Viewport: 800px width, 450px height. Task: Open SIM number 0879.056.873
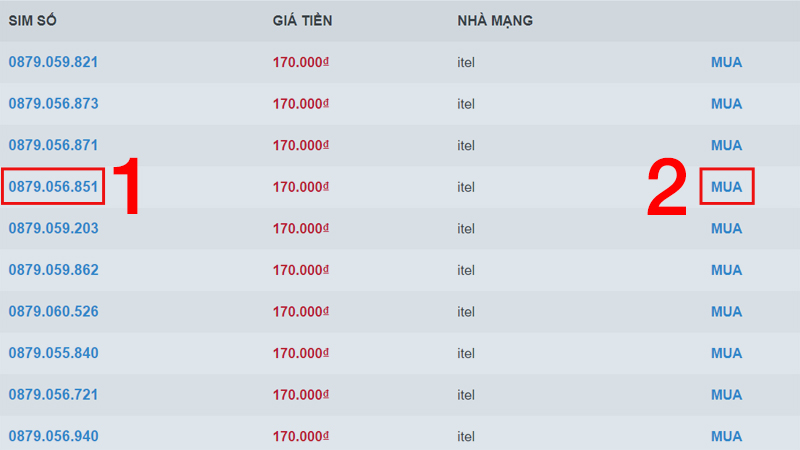pyautogui.click(x=53, y=104)
